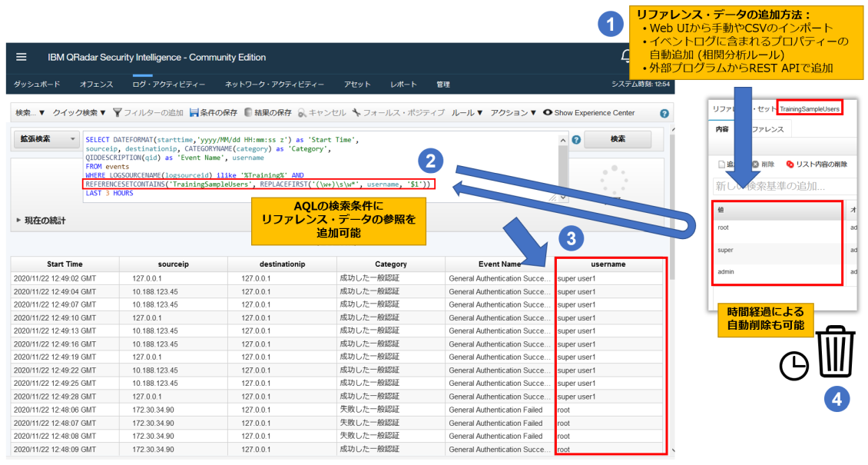Click the 2020/11/22 12:48:09 GMT row
Image resolution: width=868 pixels, height=465 pixels.
pyautogui.click(x=337, y=450)
